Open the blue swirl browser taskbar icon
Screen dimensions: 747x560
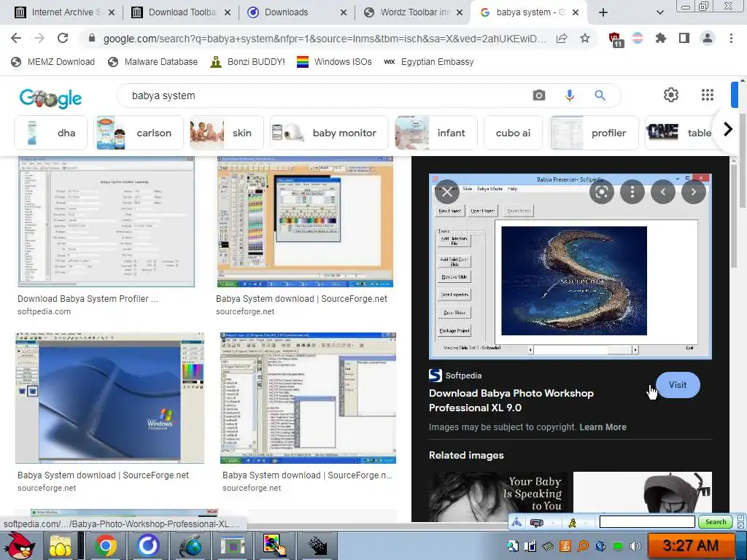tap(149, 545)
